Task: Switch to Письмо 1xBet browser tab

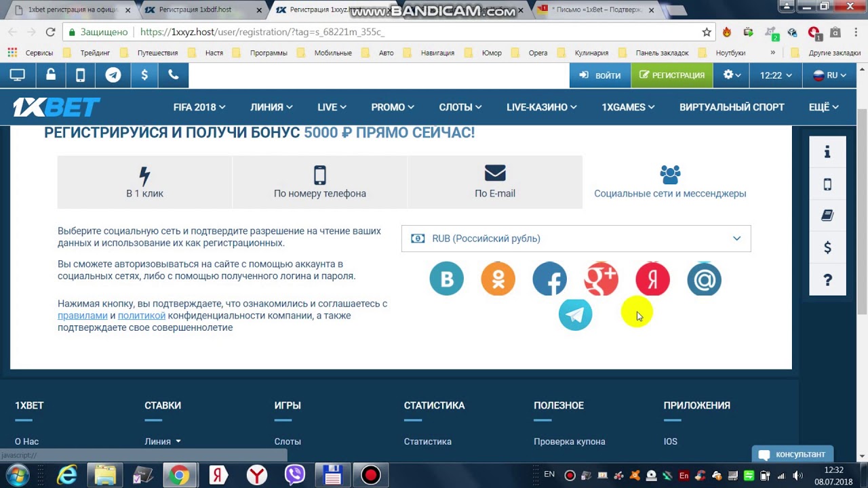Action: point(597,10)
